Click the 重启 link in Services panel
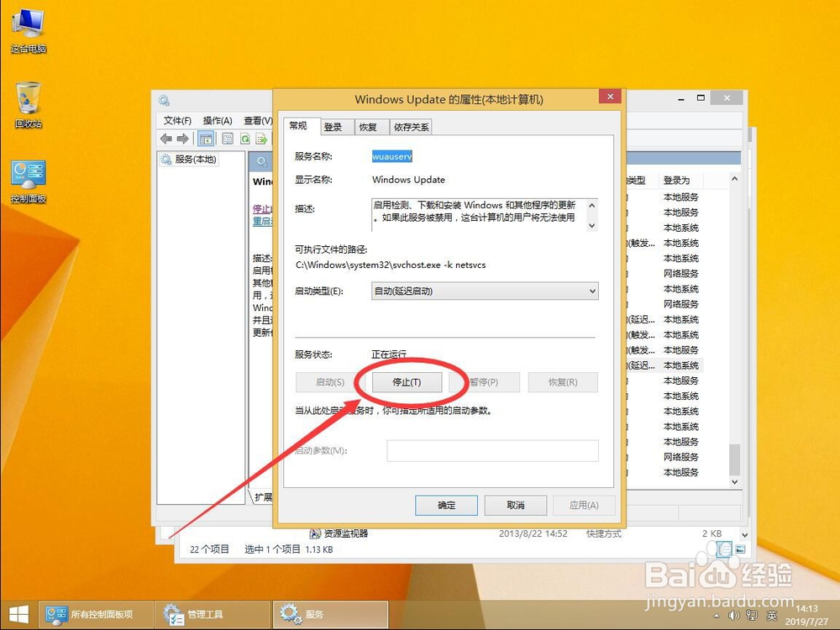 [262, 221]
